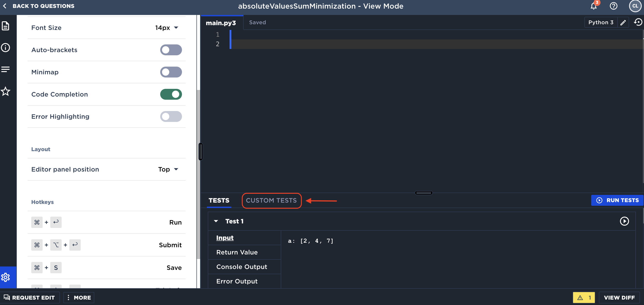This screenshot has width=644, height=305.
Task: Open the star favorites sidebar icon
Action: pos(5,92)
